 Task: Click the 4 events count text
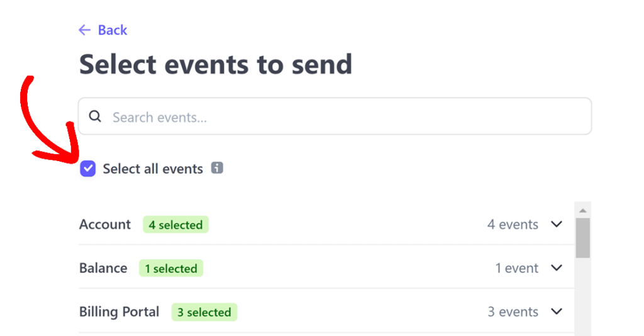pos(513,224)
